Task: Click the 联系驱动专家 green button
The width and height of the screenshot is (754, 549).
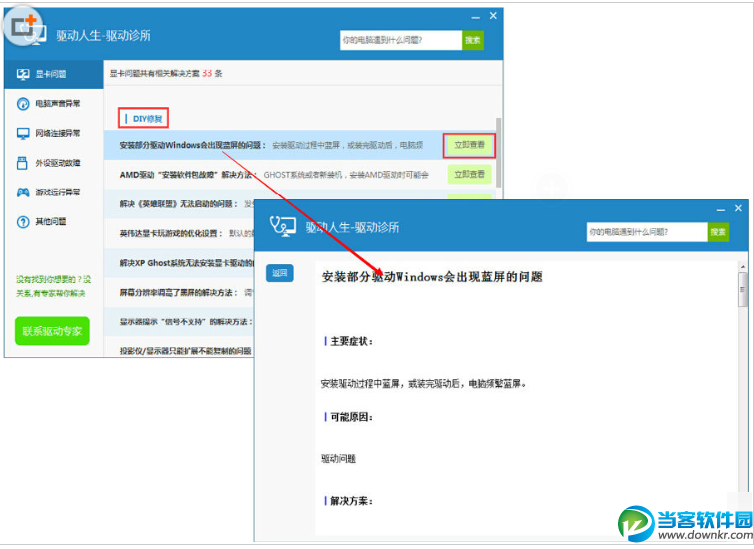Action: tap(52, 331)
